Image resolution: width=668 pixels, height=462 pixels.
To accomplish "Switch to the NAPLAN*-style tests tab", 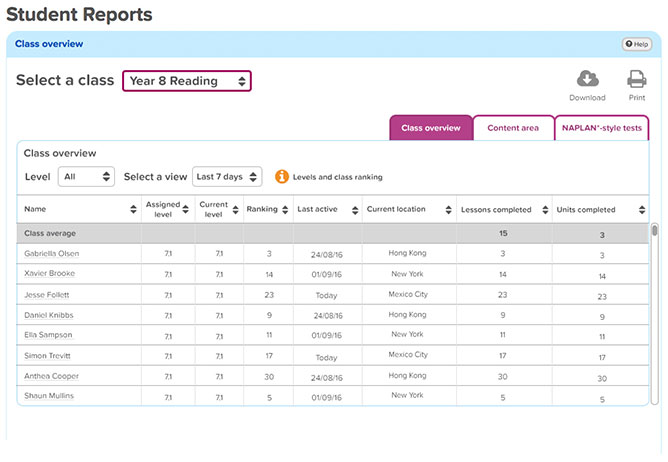I will 602,128.
